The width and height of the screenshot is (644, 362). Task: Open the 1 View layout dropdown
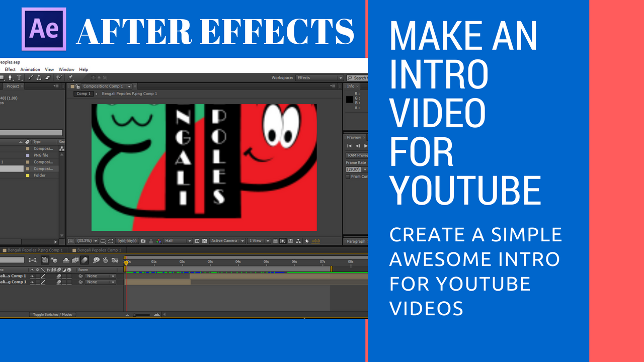(259, 241)
